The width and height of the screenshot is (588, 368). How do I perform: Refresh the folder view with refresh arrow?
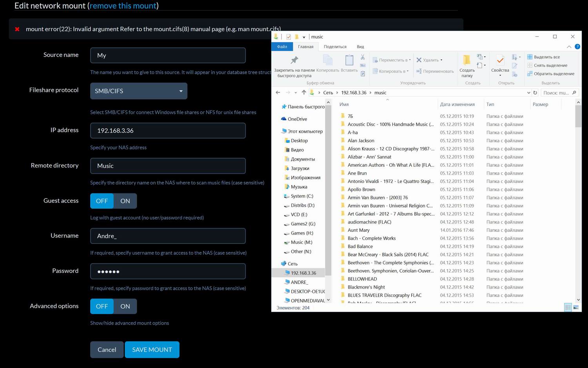pos(535,92)
